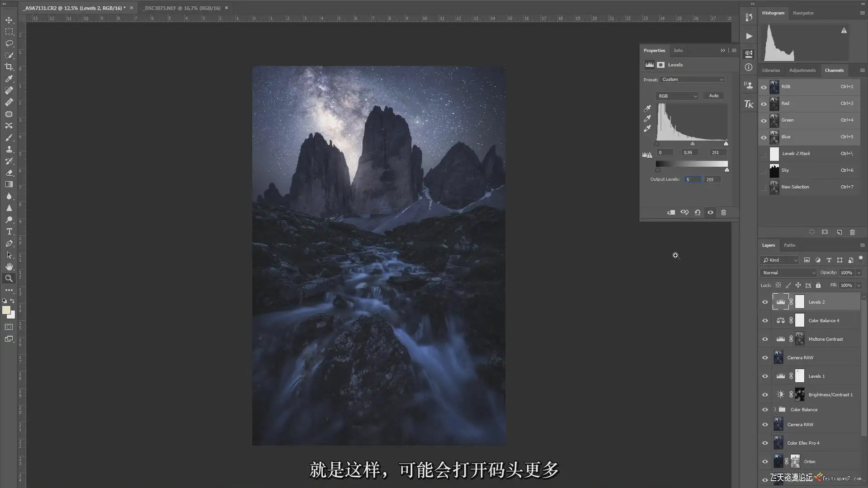
Task: Open the RGB channel dropdown in Levels
Action: [x=677, y=96]
